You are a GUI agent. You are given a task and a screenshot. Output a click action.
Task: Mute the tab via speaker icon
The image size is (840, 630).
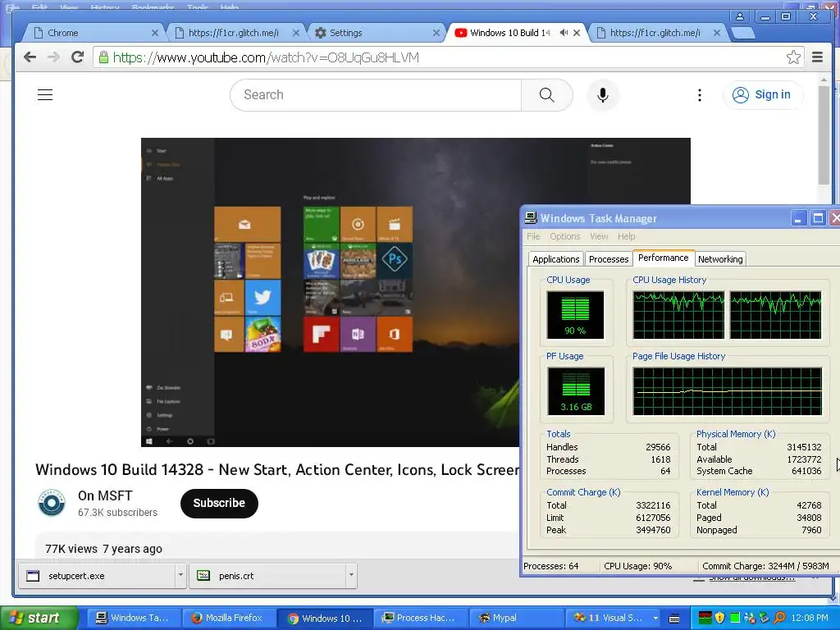564,33
